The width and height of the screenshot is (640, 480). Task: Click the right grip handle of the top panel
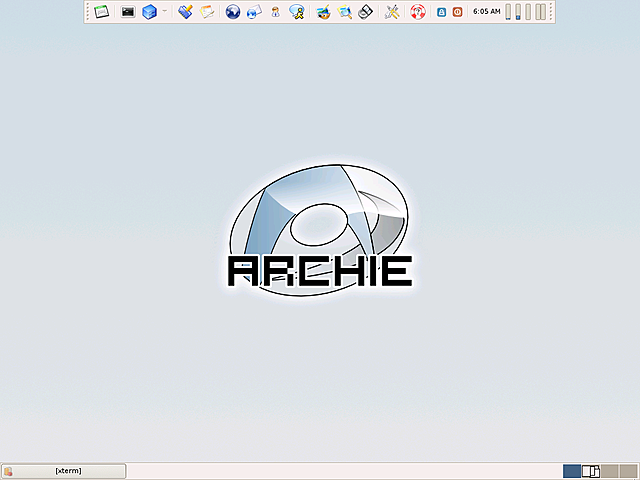pos(551,12)
